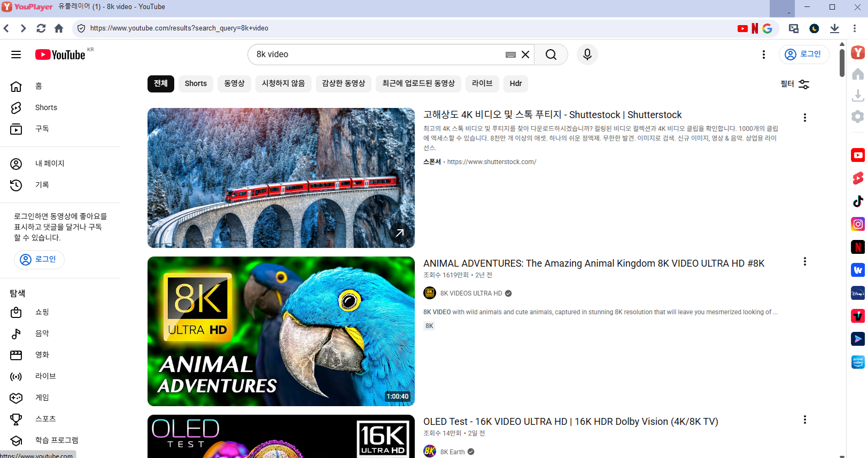The width and height of the screenshot is (868, 458).
Task: Open the on-screen keyboard icon in search box
Action: [510, 55]
